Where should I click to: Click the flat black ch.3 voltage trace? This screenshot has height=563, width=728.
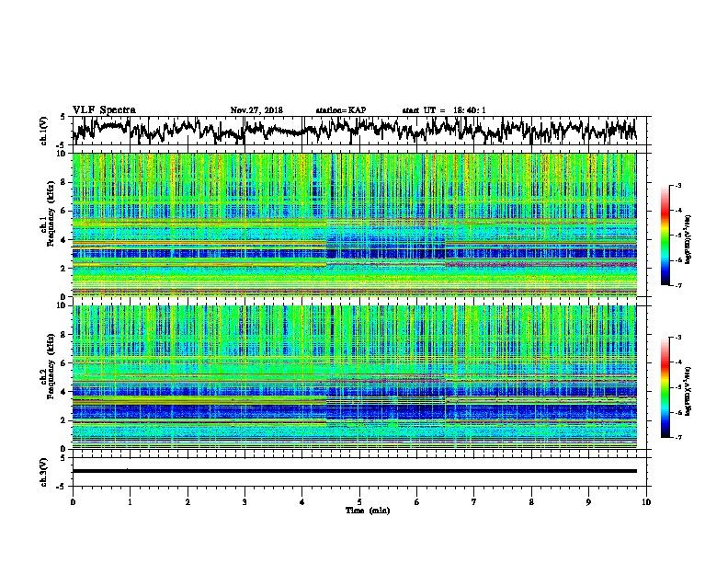point(354,471)
